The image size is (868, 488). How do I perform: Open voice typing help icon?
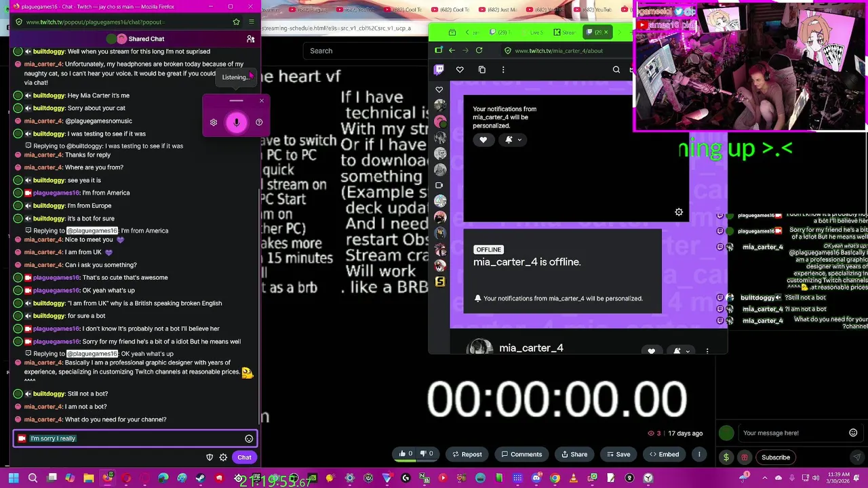pos(259,122)
